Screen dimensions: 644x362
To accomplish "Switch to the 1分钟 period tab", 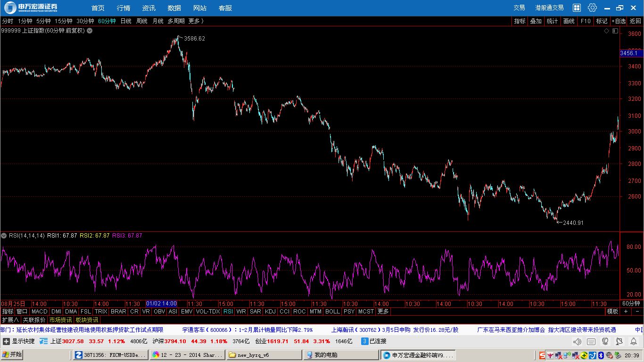I will [x=25, y=21].
